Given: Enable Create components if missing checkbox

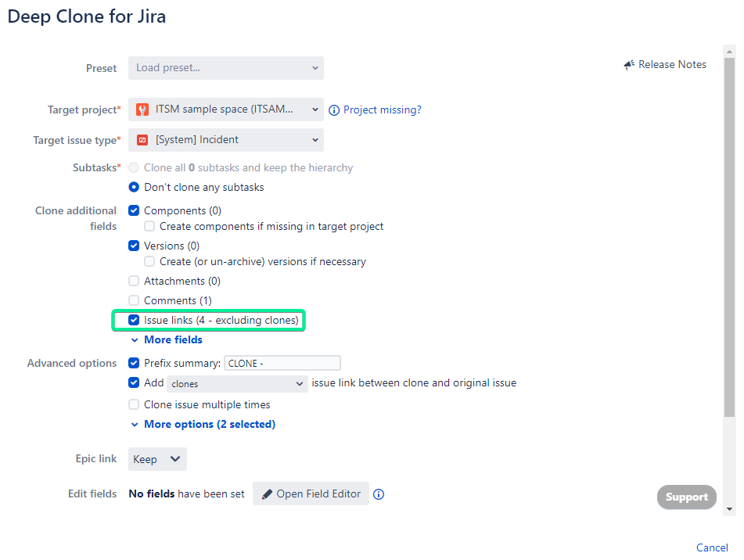Looking at the screenshot, I should point(149,226).
